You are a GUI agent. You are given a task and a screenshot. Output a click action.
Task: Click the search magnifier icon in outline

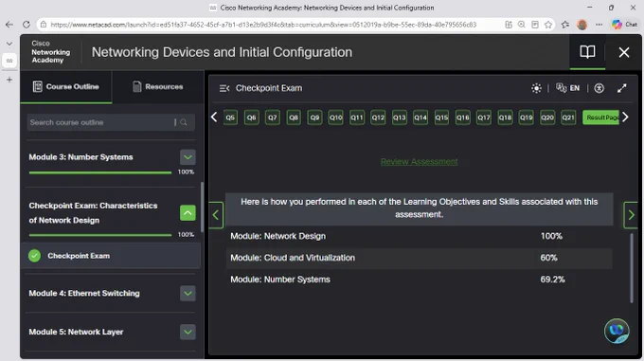coord(184,122)
